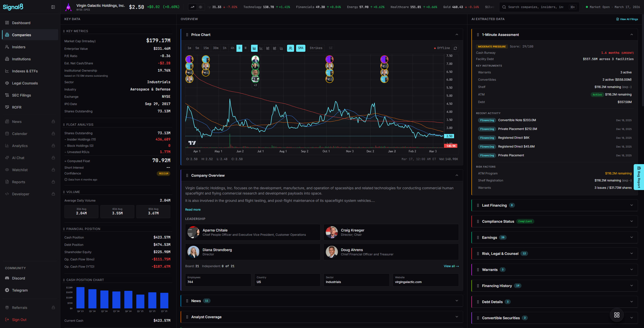This screenshot has height=328, width=644.
Task: Expand the Analyst Coverage section
Action: (322, 317)
